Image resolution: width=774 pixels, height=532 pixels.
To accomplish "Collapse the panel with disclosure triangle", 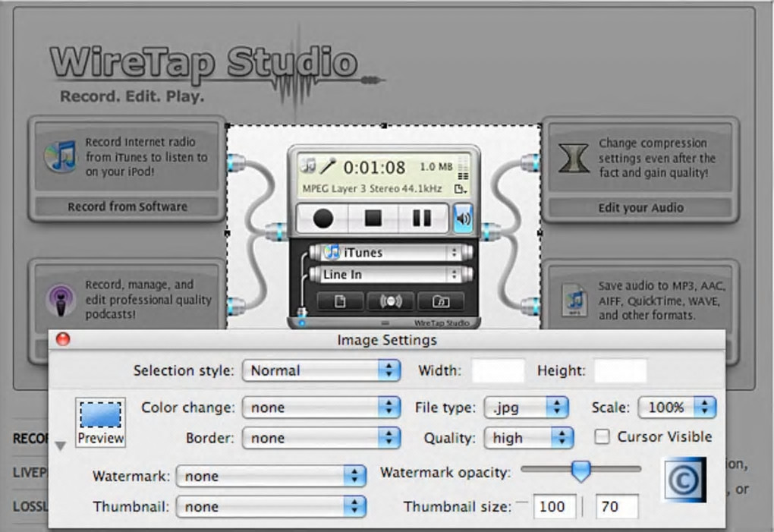I will [61, 446].
